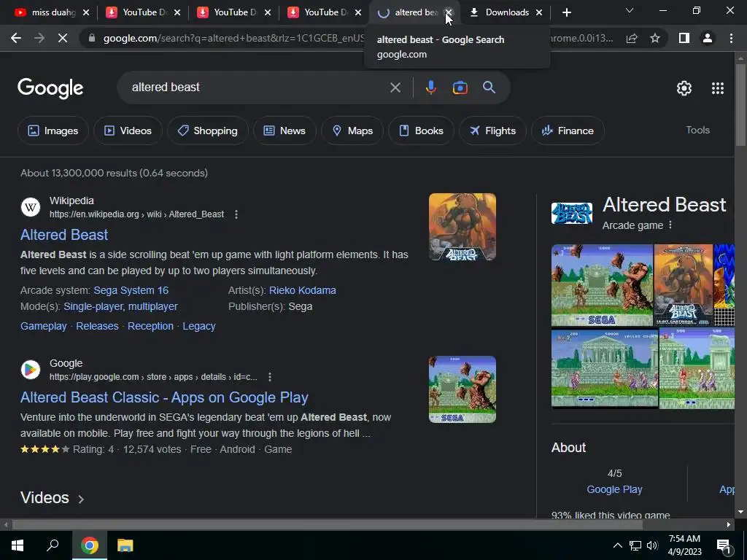Viewport: 747px width, 560px height.
Task: Open Altered Beast logo in knowledge panel
Action: point(572,213)
